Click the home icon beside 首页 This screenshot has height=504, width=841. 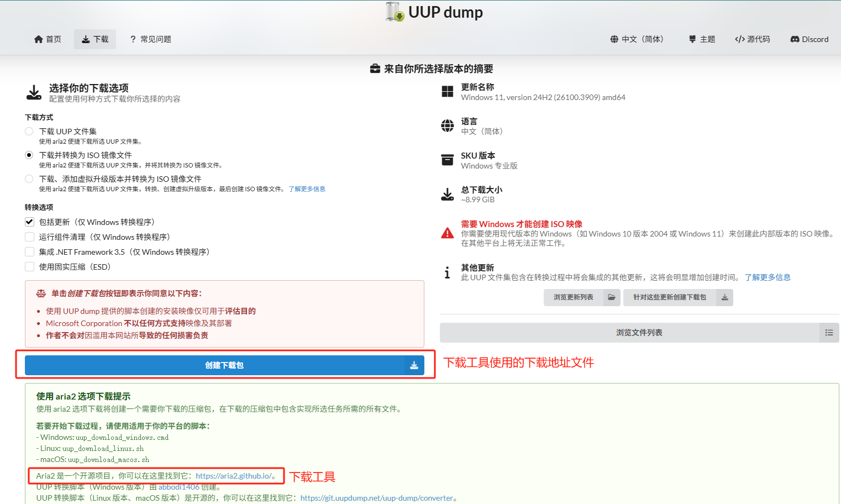tap(39, 39)
